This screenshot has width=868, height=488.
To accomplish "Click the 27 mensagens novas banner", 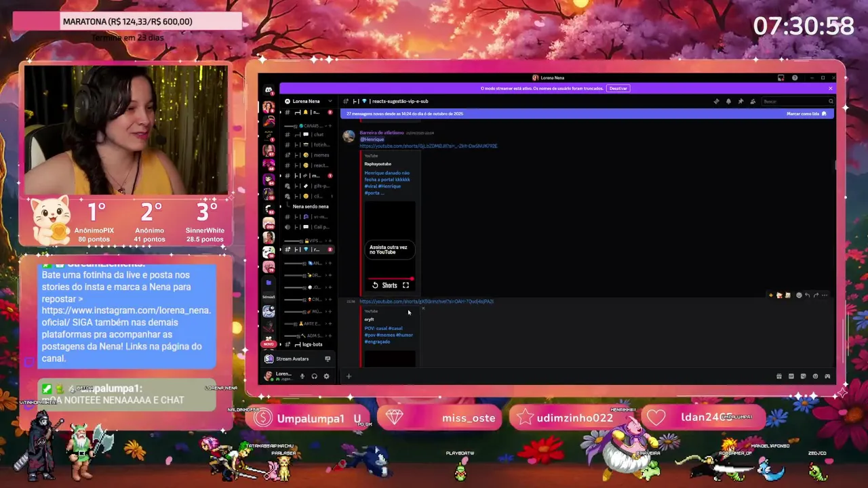I will [x=587, y=114].
